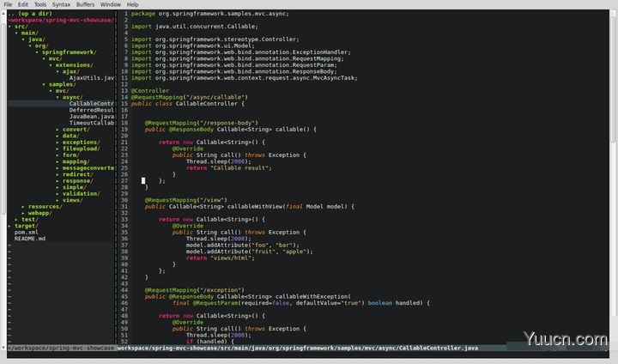Open the Syntax menu
618x364 pixels.
point(61,4)
